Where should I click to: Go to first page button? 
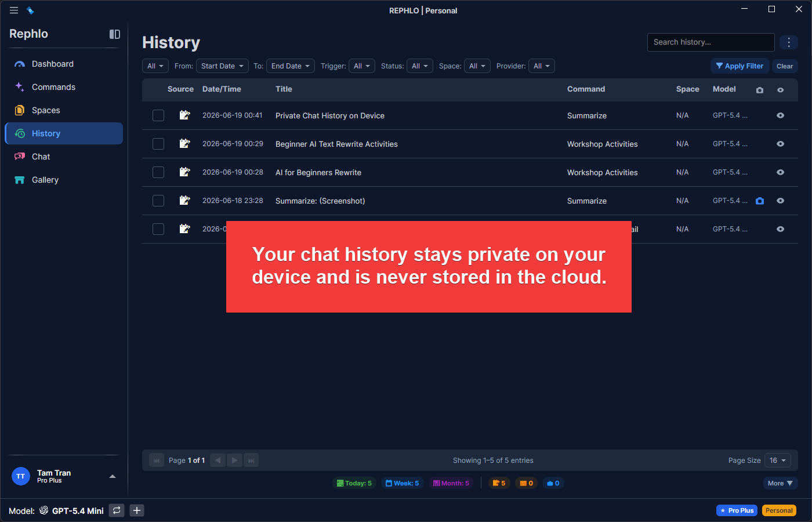[x=157, y=461]
